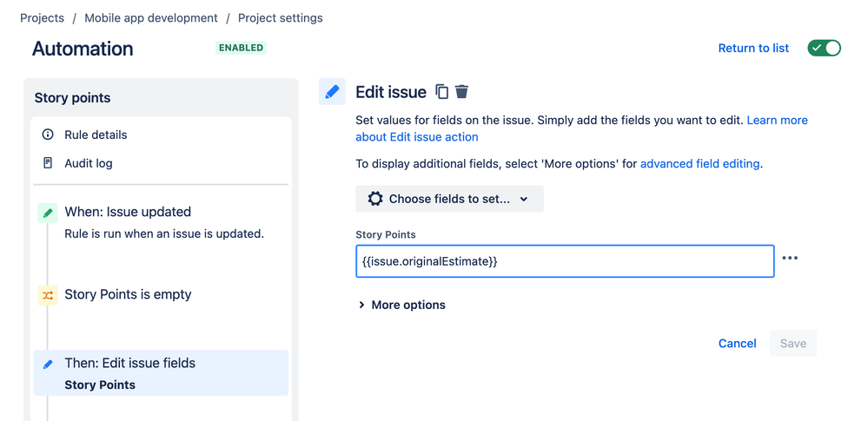Click the green pencil trigger icon
The image size is (868, 421).
[x=48, y=212]
